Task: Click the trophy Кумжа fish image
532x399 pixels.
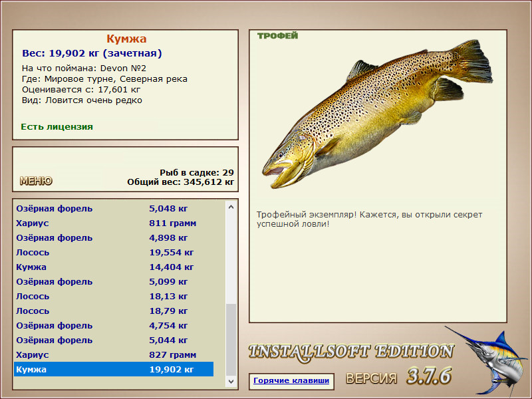Action: click(x=377, y=114)
